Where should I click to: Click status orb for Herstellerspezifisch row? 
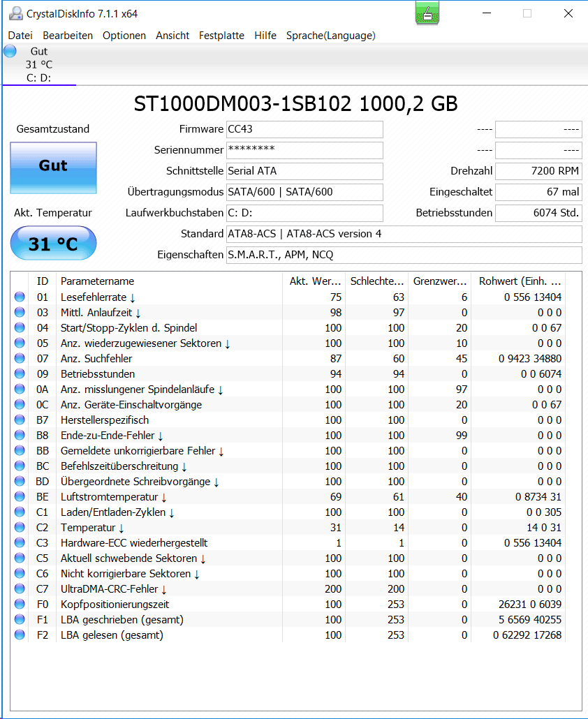(x=20, y=420)
